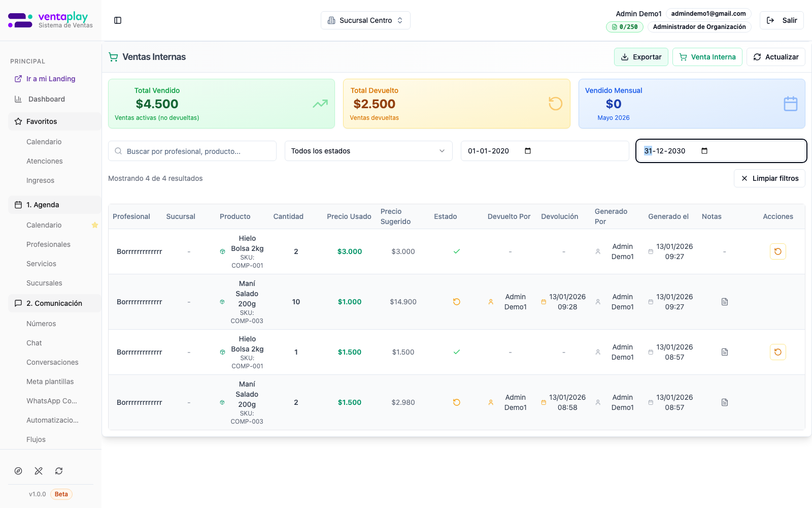The height and width of the screenshot is (508, 812).
Task: Open Sucursales in the sidebar
Action: click(x=44, y=283)
